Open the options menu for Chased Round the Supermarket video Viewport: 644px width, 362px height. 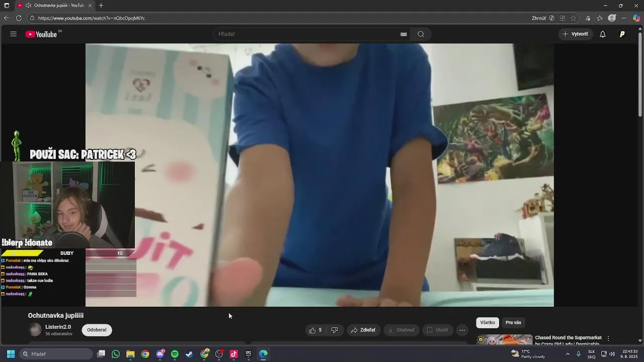point(608,338)
